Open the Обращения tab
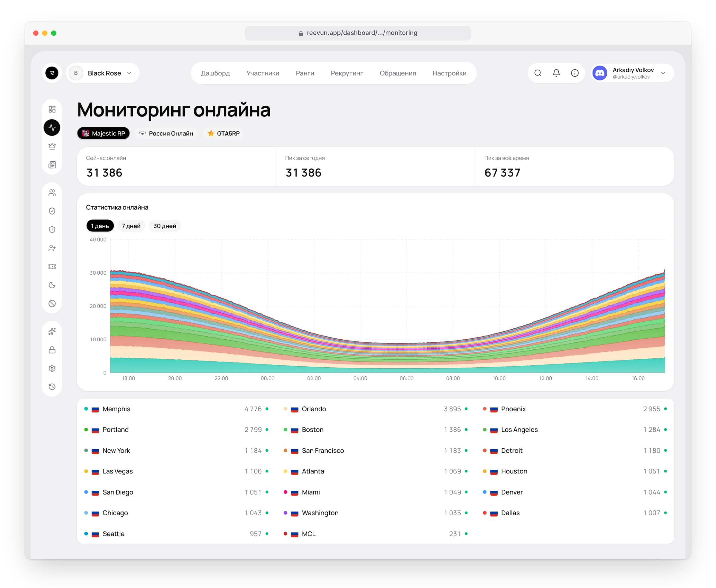 [397, 73]
